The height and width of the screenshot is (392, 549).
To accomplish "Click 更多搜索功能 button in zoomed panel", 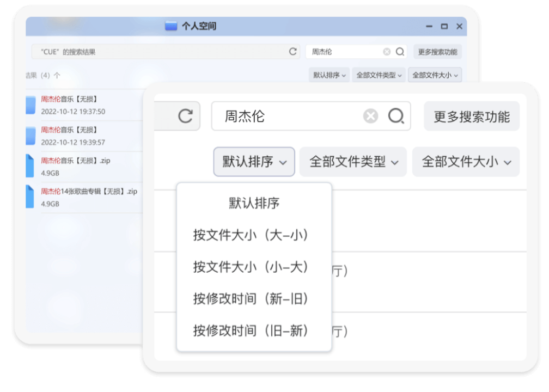I will pos(472,116).
